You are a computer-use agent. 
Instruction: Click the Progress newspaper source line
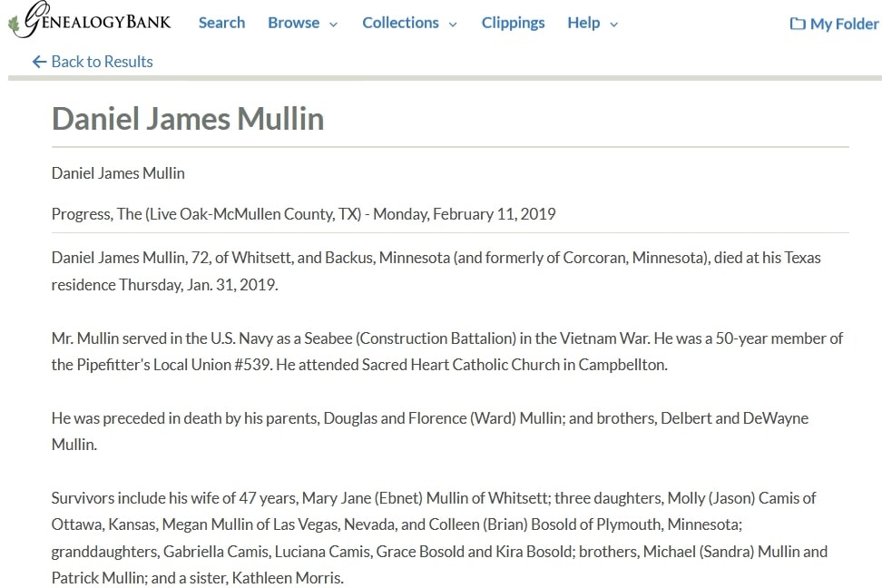tap(304, 214)
